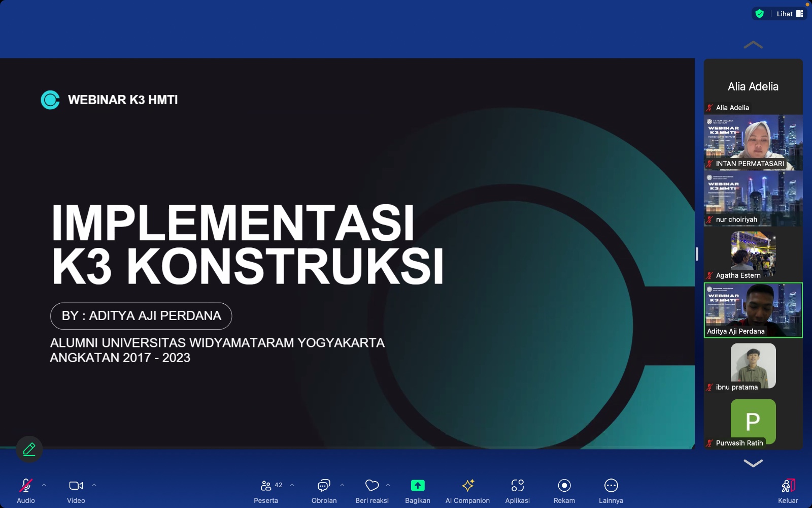812x508 pixels.
Task: Click the participant count 42
Action: point(279,485)
